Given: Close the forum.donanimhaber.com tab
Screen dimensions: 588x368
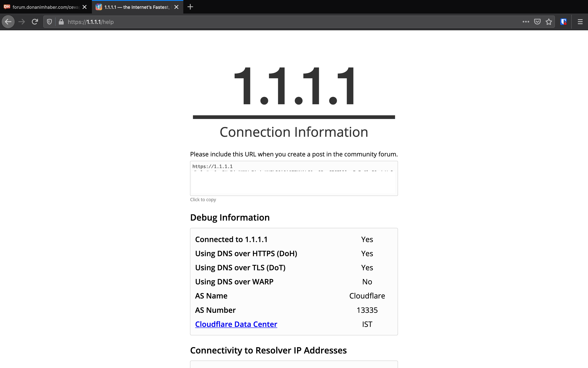Looking at the screenshot, I should tap(85, 7).
